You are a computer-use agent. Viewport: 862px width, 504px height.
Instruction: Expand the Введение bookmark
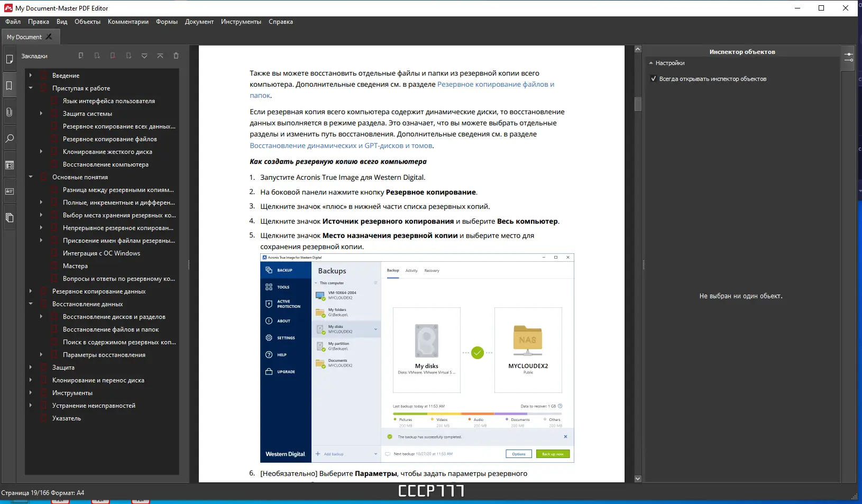pos(31,76)
